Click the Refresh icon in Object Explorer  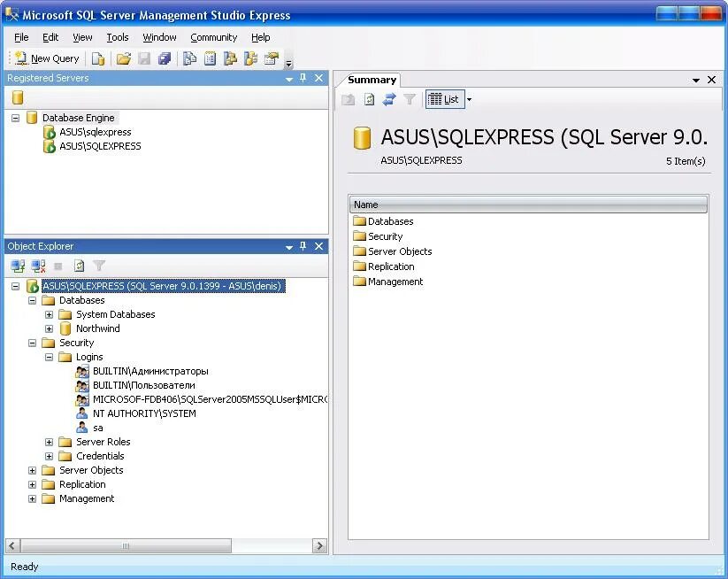coord(79,266)
